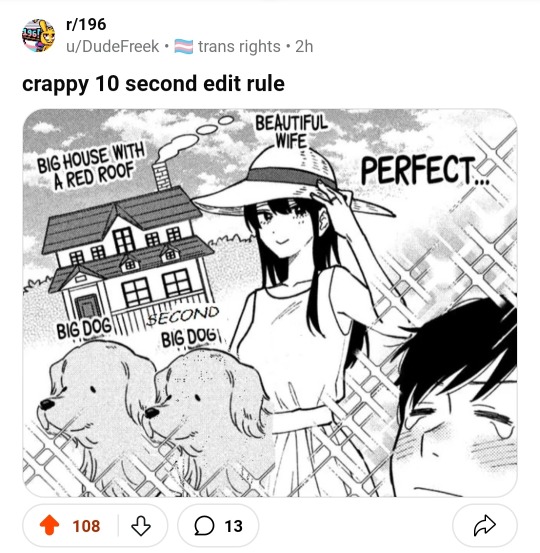Open comments via the speech bubble icon
The image size is (540, 553).
tap(204, 526)
